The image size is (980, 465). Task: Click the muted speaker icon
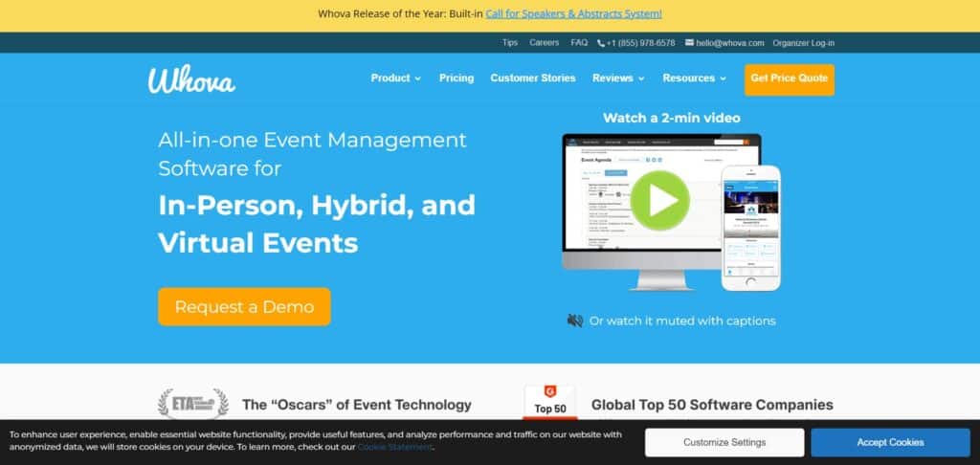click(x=574, y=321)
